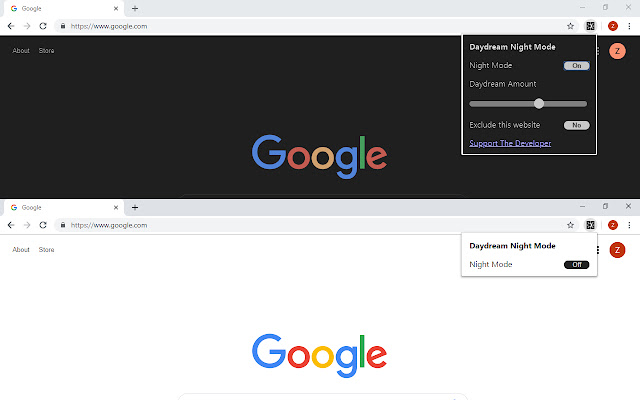
Task: Click the back arrow in the light-mode browser
Action: (x=11, y=225)
